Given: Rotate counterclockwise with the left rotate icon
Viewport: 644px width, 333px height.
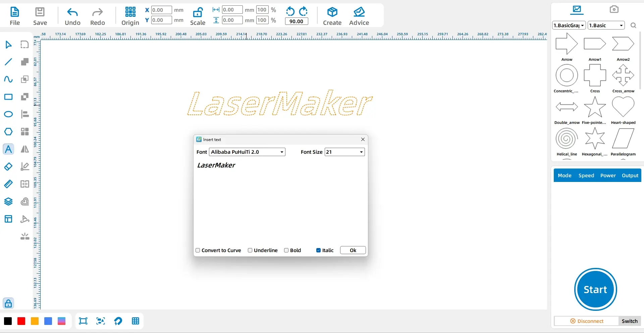Looking at the screenshot, I should [x=290, y=11].
